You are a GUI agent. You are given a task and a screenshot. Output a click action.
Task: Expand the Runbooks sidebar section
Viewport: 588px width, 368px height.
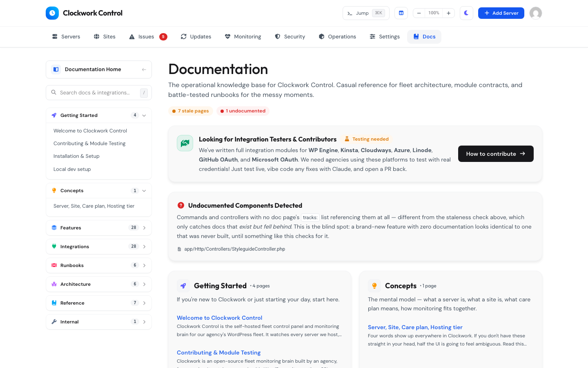[99, 265]
